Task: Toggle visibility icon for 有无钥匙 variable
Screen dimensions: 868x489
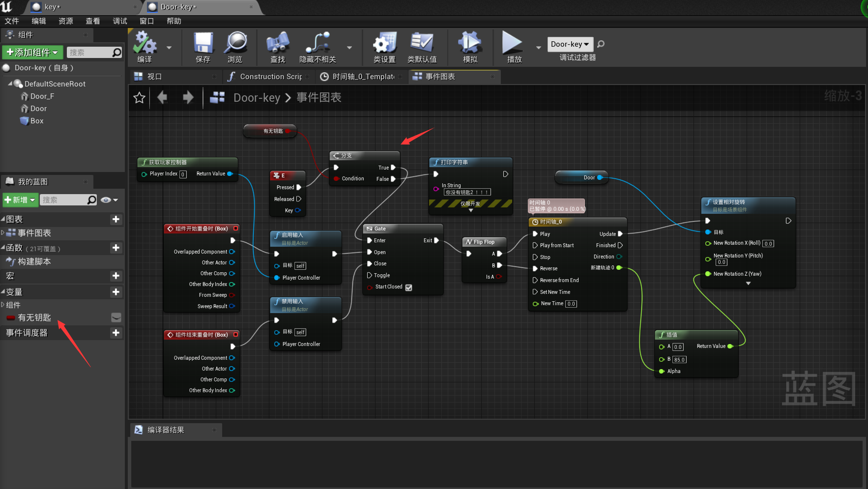Action: pyautogui.click(x=116, y=318)
